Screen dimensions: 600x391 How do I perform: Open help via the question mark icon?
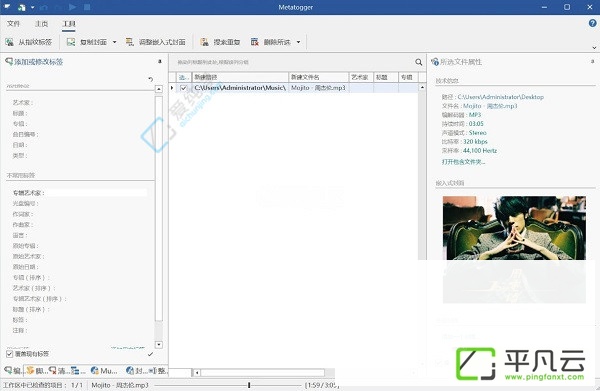[592, 23]
